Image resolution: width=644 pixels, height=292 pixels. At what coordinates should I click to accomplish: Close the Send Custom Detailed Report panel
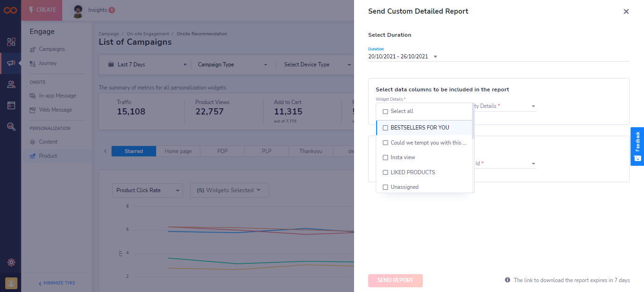pyautogui.click(x=626, y=12)
